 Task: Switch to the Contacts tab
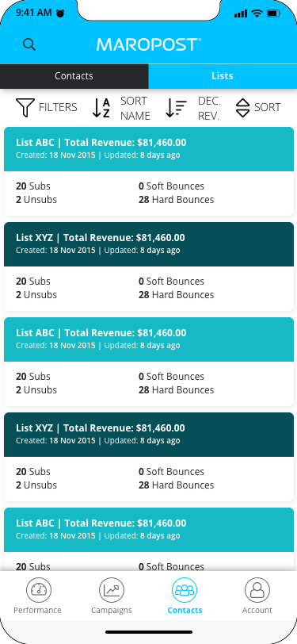click(x=74, y=76)
